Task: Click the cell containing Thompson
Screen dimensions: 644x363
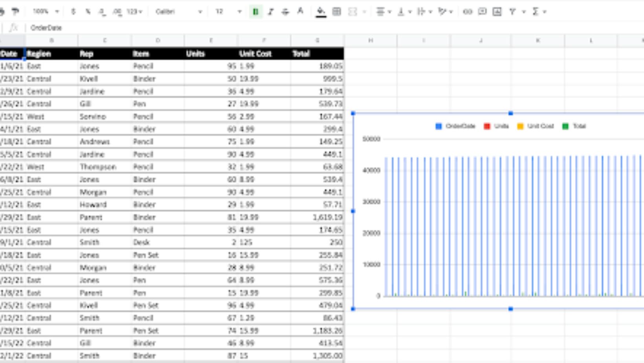Action: pyautogui.click(x=104, y=167)
